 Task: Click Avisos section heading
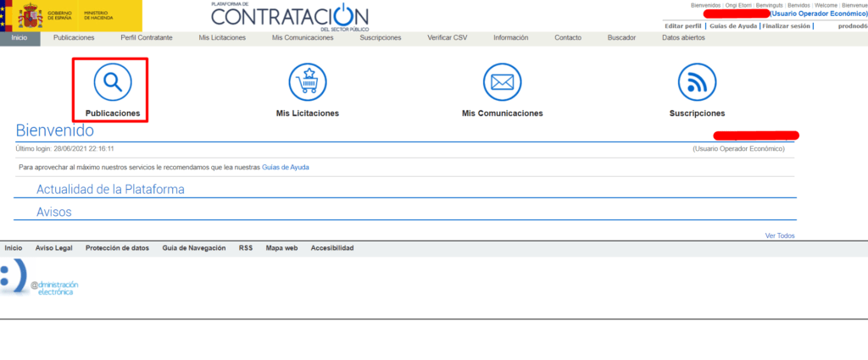(x=53, y=212)
